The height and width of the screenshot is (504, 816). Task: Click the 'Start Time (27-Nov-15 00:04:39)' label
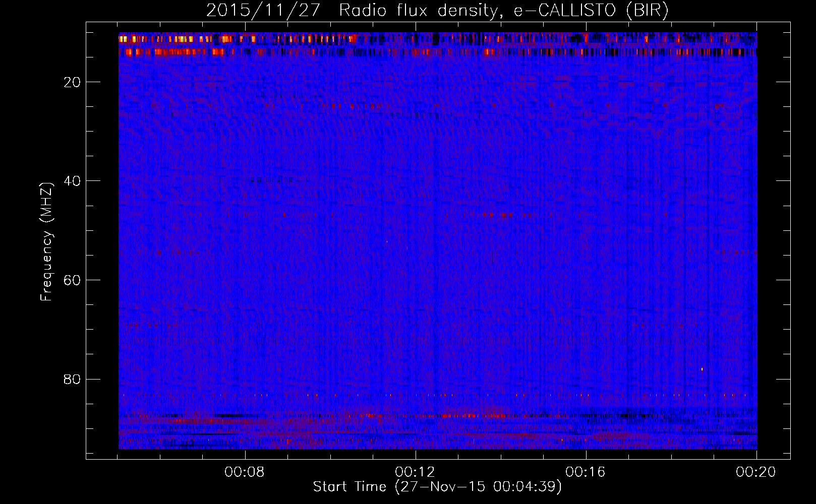pos(437,487)
